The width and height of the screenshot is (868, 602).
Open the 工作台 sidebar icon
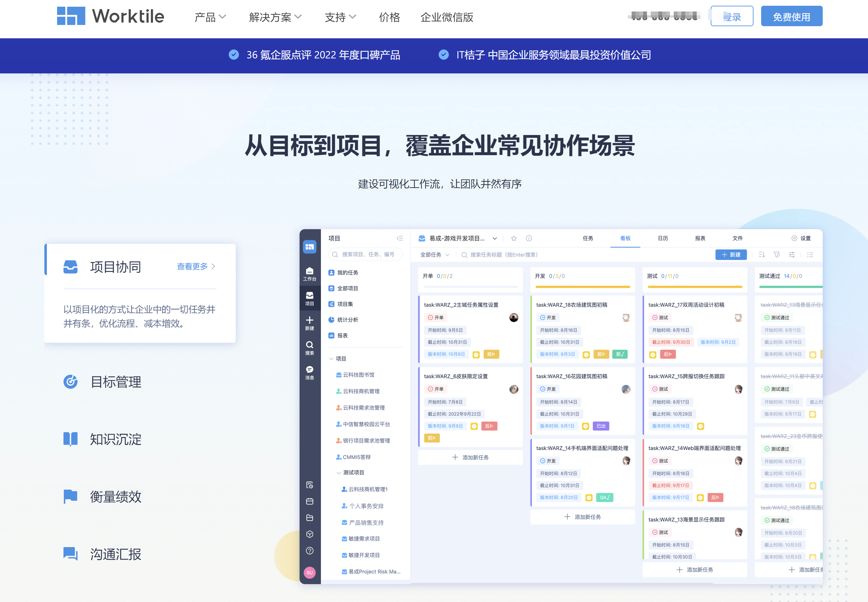[x=309, y=274]
